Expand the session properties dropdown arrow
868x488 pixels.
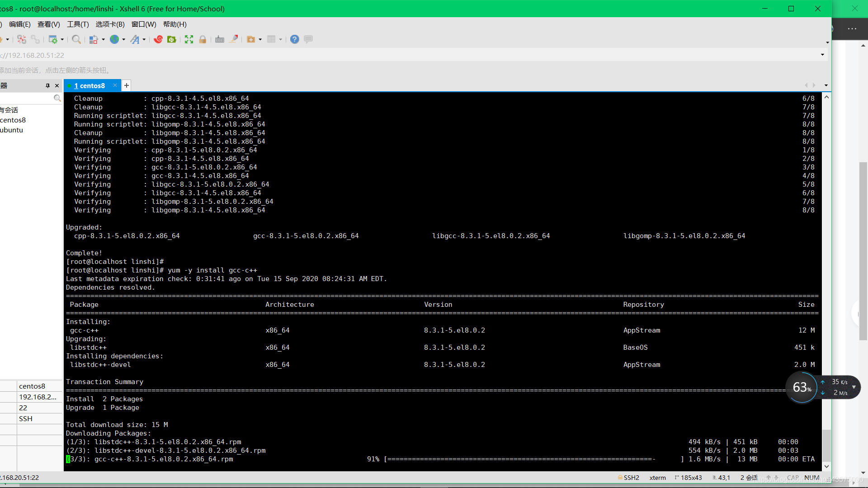point(62,39)
